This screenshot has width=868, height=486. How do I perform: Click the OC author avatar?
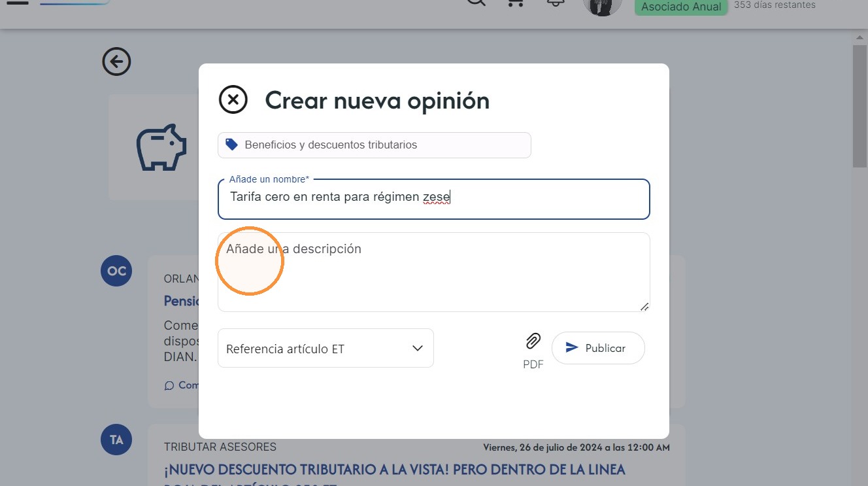(116, 271)
